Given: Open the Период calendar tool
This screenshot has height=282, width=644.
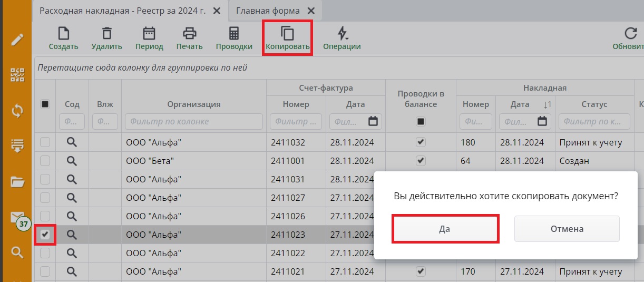Looking at the screenshot, I should [149, 34].
